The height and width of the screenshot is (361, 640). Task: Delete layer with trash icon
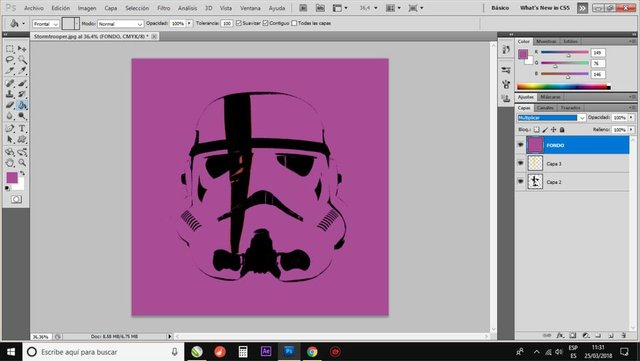pyautogui.click(x=624, y=335)
